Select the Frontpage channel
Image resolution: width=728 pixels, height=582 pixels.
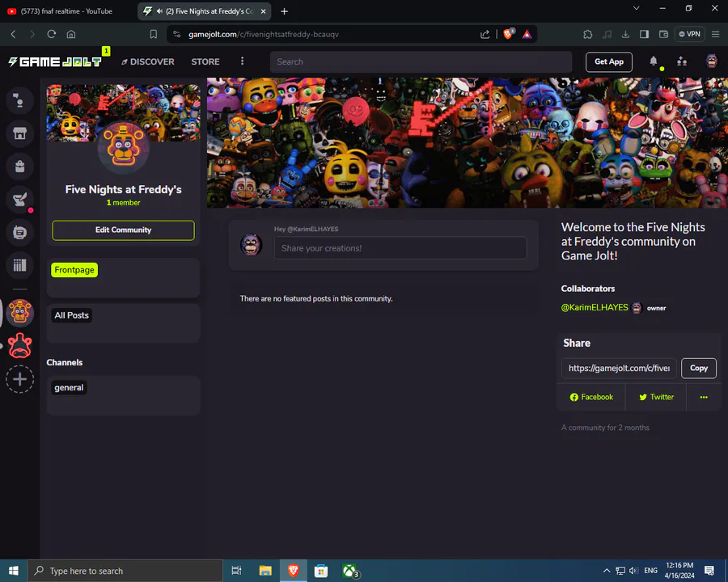tap(74, 270)
